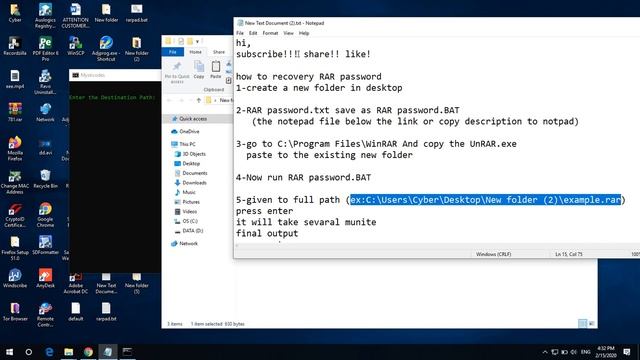
Task: Select the Mozilla Firefox desktop icon
Action: pos(15,148)
